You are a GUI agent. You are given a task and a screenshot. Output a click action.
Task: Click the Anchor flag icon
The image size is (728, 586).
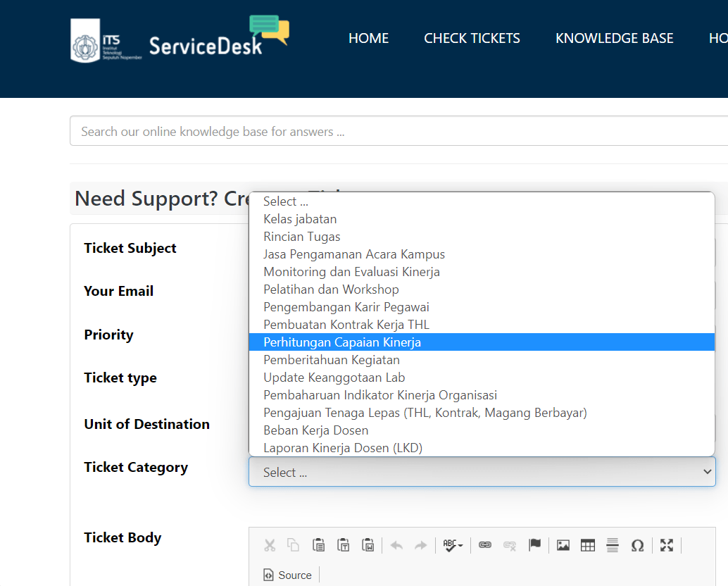(x=534, y=545)
